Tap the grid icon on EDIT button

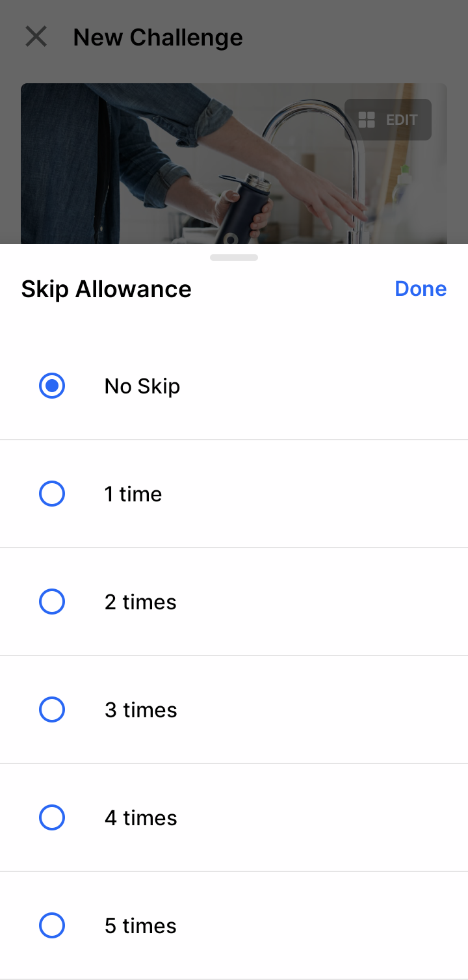[367, 120]
